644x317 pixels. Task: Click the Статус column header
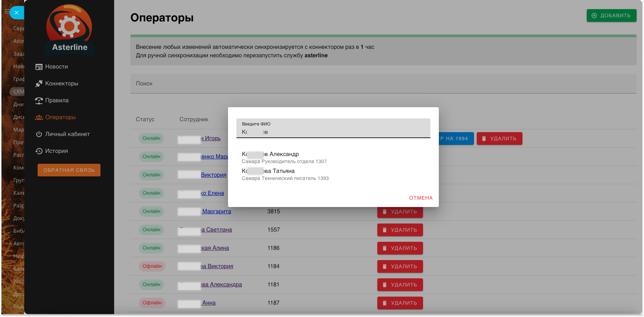[x=145, y=119]
